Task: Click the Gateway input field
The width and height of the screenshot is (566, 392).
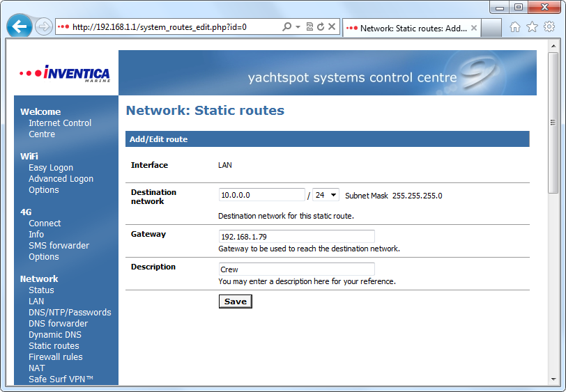Action: 297,237
